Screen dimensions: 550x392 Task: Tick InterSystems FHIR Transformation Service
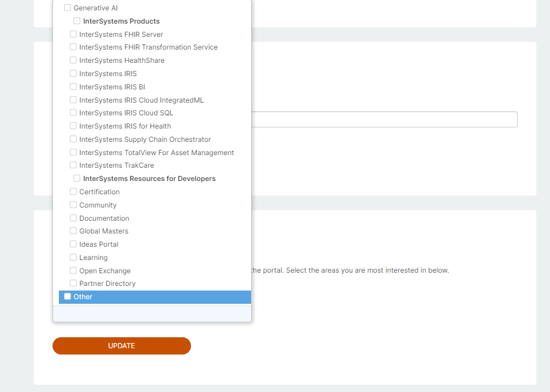pyautogui.click(x=73, y=47)
